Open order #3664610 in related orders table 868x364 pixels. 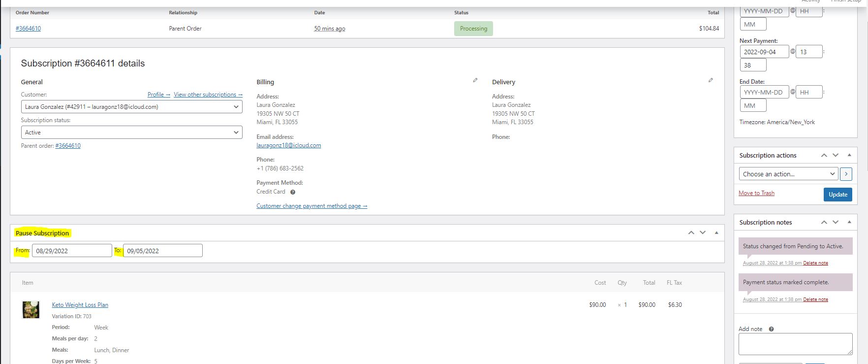(28, 29)
